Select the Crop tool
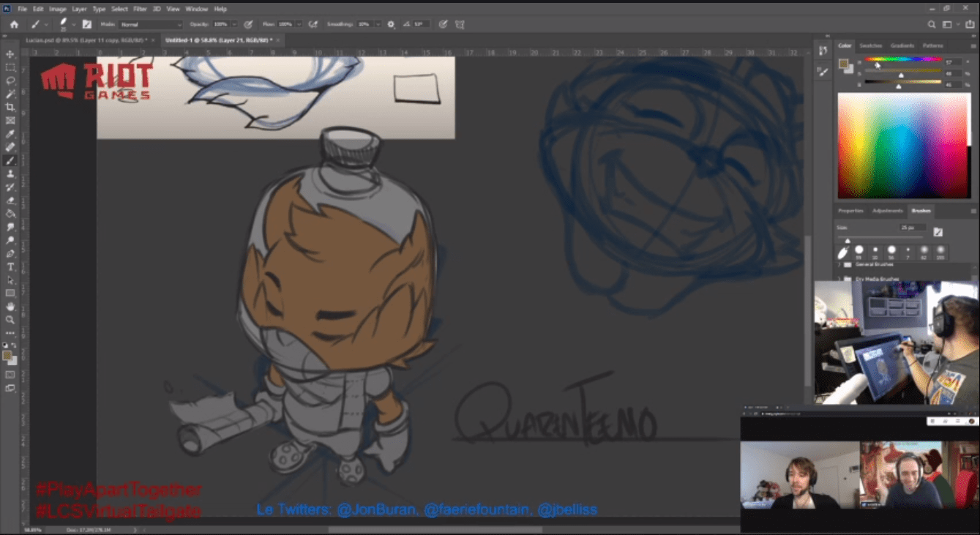The image size is (980, 535). [10, 107]
